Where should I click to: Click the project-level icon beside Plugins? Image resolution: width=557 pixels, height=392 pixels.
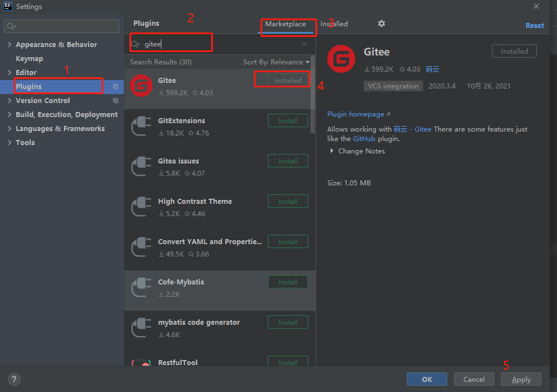pos(115,86)
